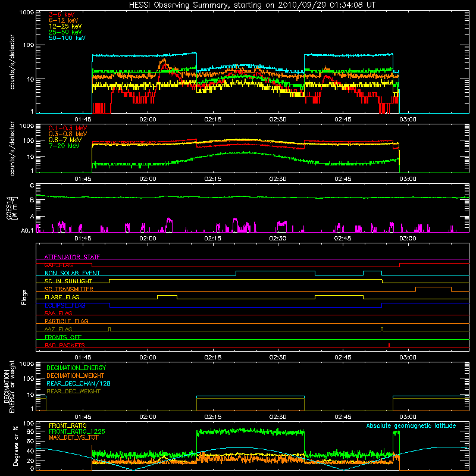Click the "DECIMATION ENERGY or weight" axis label

[9, 387]
